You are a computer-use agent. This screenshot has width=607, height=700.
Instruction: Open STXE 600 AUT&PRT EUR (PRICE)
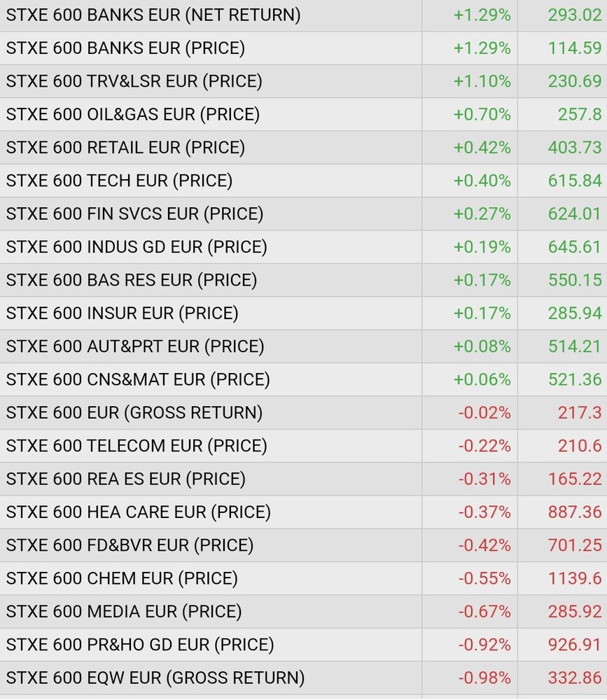[x=135, y=346]
